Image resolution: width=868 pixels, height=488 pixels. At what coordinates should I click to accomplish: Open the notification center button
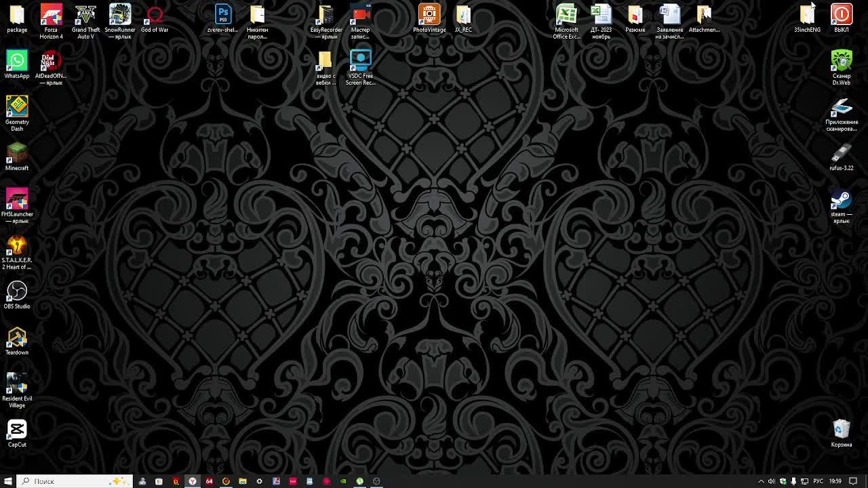[854, 481]
